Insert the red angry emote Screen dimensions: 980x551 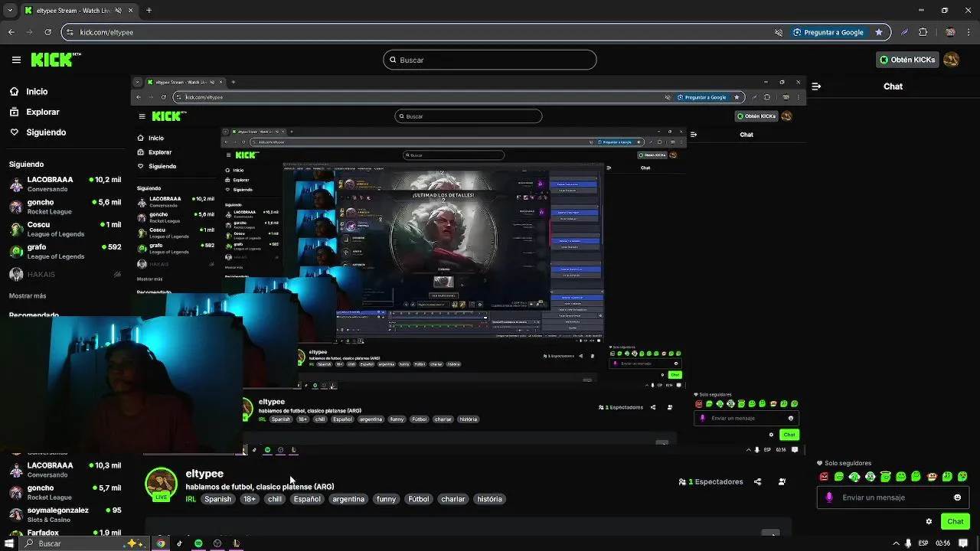click(x=824, y=477)
